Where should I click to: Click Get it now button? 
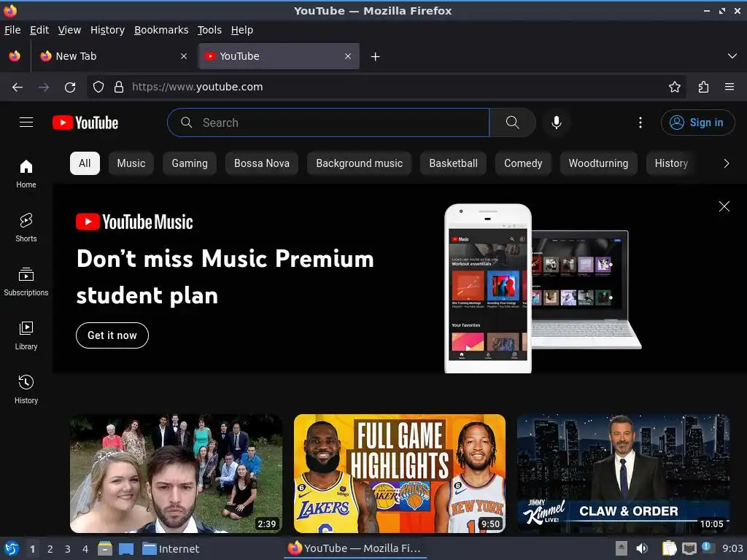(112, 335)
